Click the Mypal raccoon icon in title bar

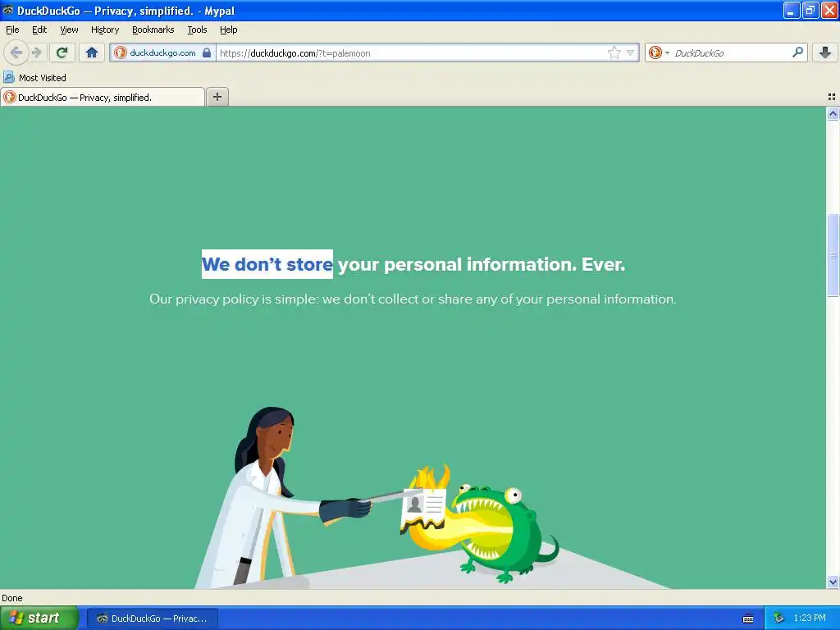[8, 10]
